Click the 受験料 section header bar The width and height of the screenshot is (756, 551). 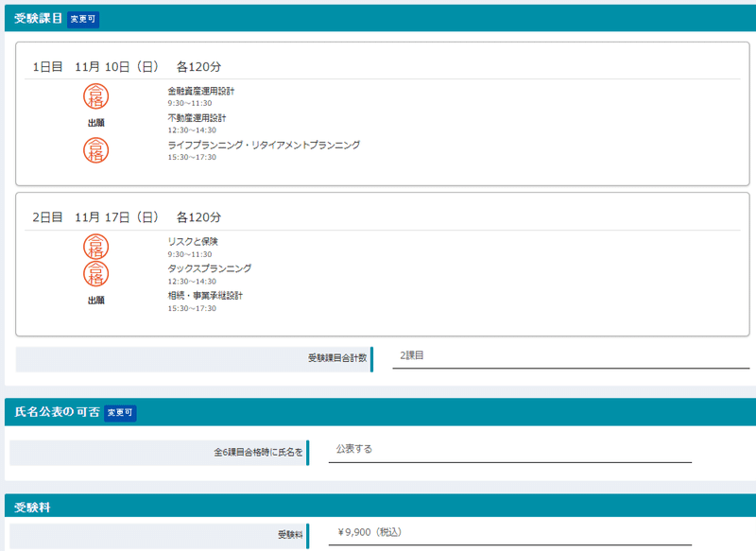click(x=378, y=508)
